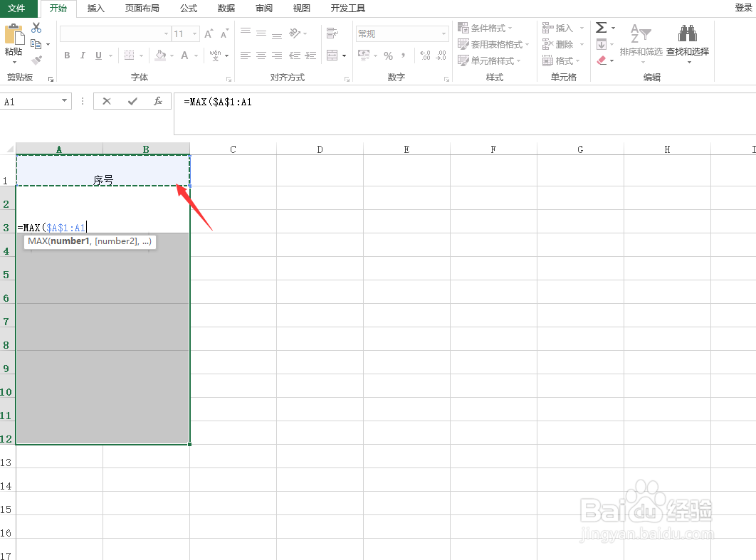
Task: Expand Font dialog launcher
Action: 229,79
